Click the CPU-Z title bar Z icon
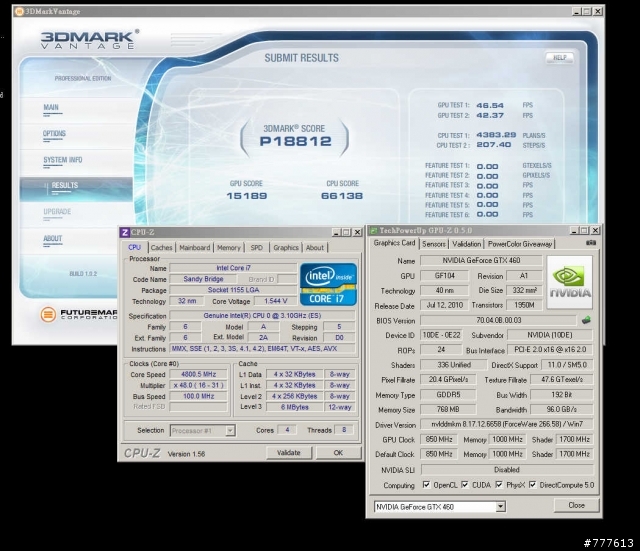Screen dimensions: 640x551 [124, 232]
